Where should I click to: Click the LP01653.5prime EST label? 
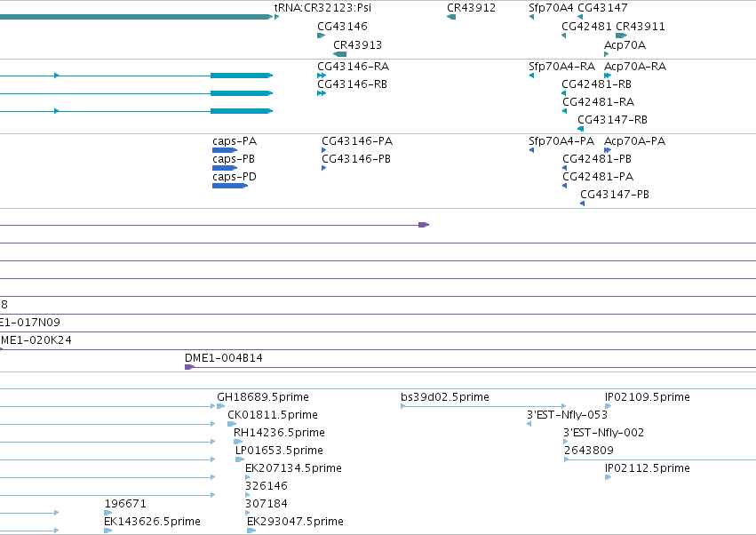click(x=279, y=451)
